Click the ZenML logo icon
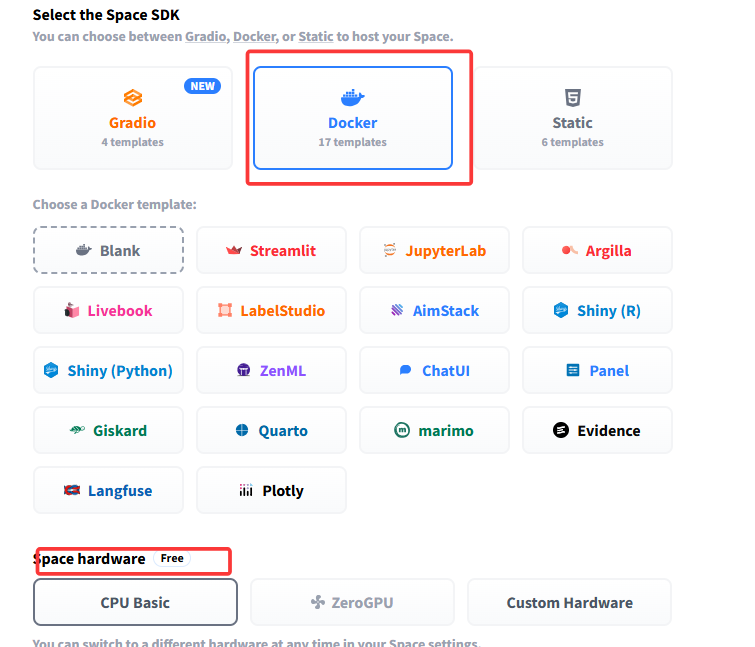 (x=244, y=371)
